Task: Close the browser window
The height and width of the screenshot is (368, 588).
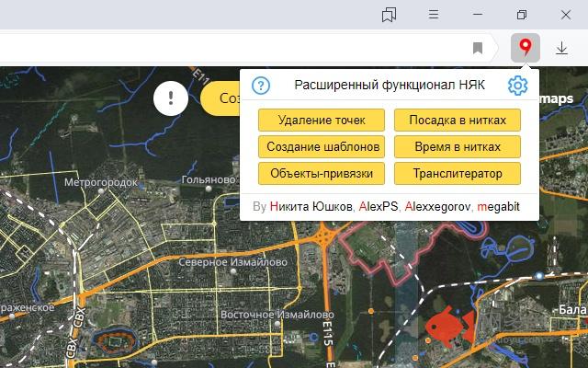Action: (566, 15)
